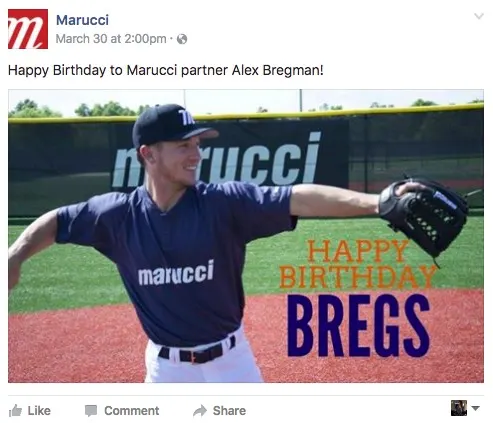Click the speech bubble comment icon
Image resolution: width=493 pixels, height=423 pixels.
(91, 411)
